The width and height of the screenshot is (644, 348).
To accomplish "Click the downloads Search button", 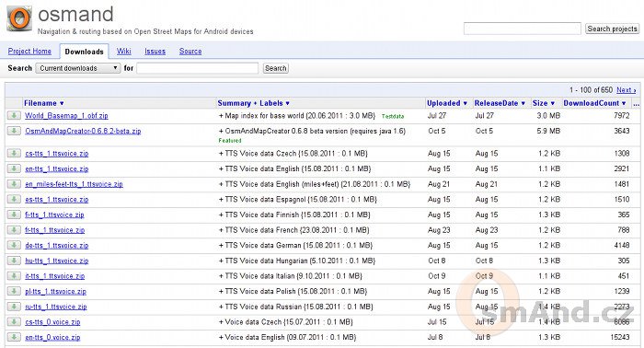I will click(x=276, y=68).
